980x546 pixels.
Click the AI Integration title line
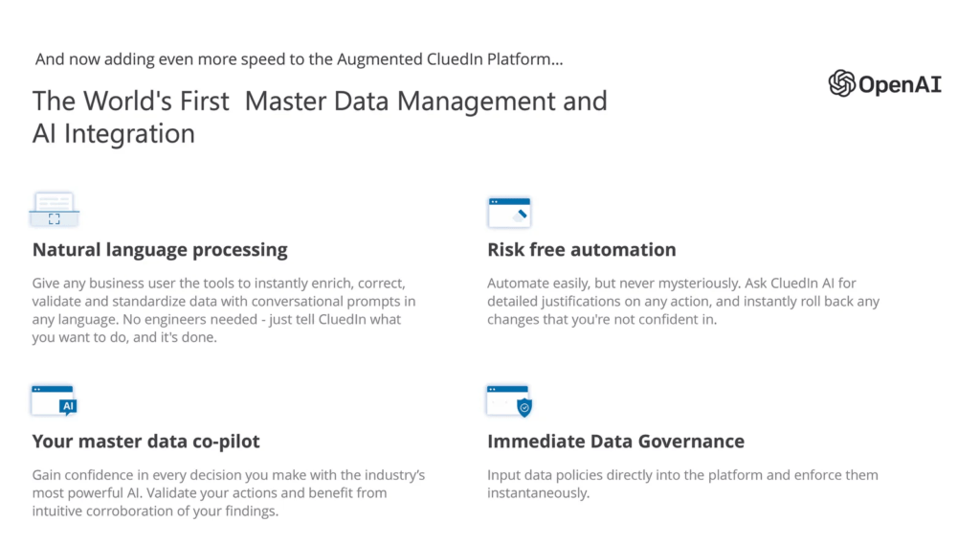[114, 133]
